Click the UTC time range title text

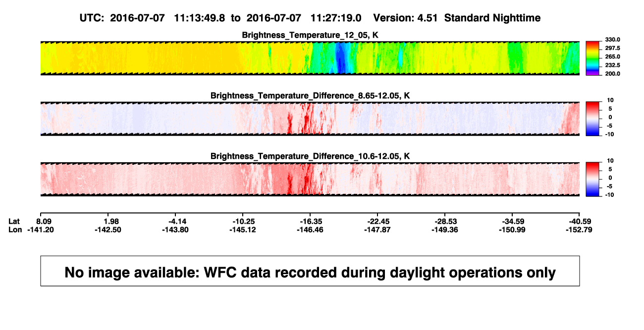[x=310, y=18]
